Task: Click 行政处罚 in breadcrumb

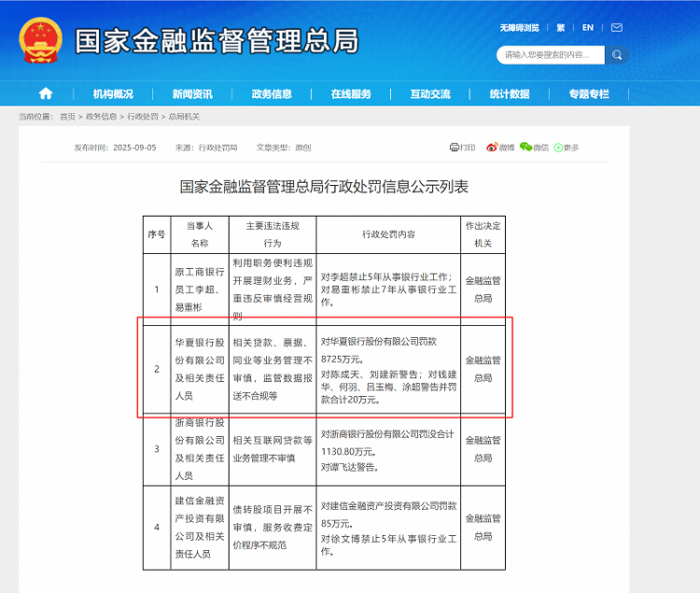Action: [x=143, y=117]
